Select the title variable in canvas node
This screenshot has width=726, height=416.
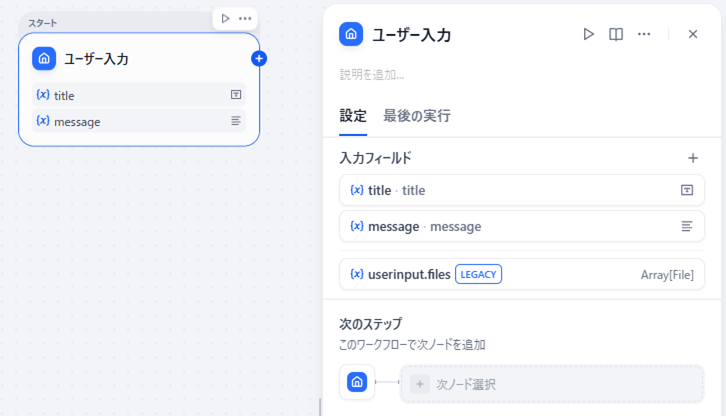pyautogui.click(x=139, y=95)
